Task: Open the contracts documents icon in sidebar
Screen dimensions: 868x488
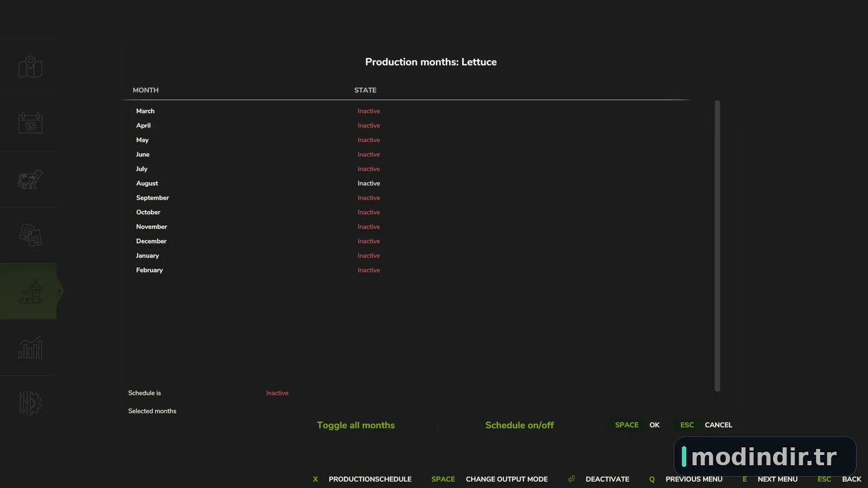Action: click(30, 235)
